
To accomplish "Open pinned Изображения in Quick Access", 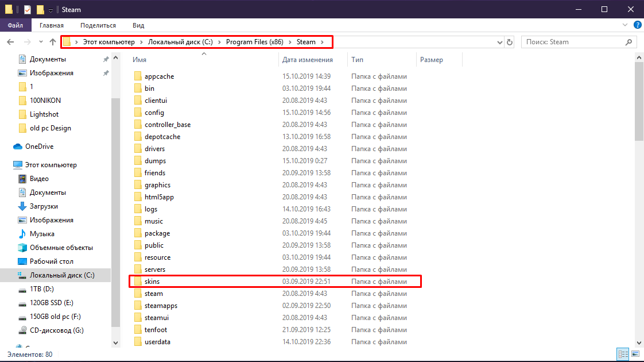I will pyautogui.click(x=51, y=73).
